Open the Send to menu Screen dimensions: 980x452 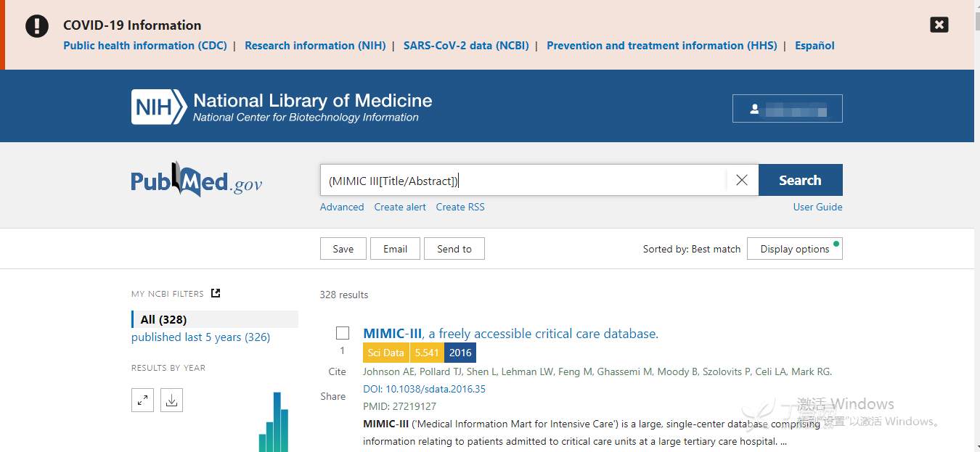pos(454,249)
